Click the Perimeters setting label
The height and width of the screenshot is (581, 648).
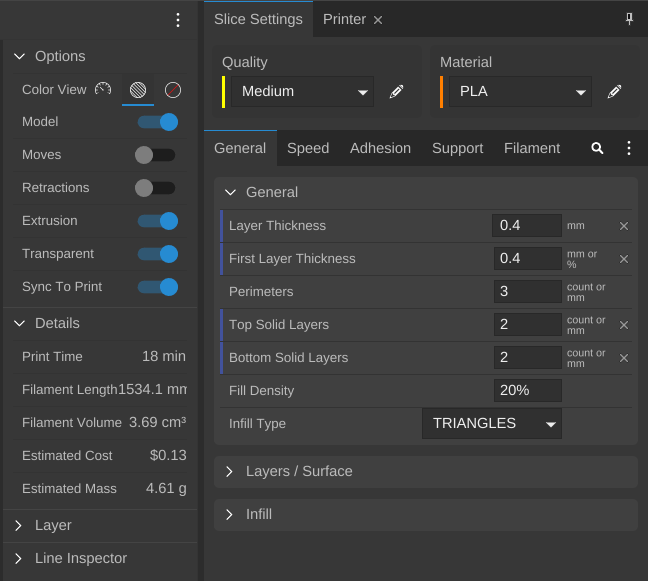[261, 292]
